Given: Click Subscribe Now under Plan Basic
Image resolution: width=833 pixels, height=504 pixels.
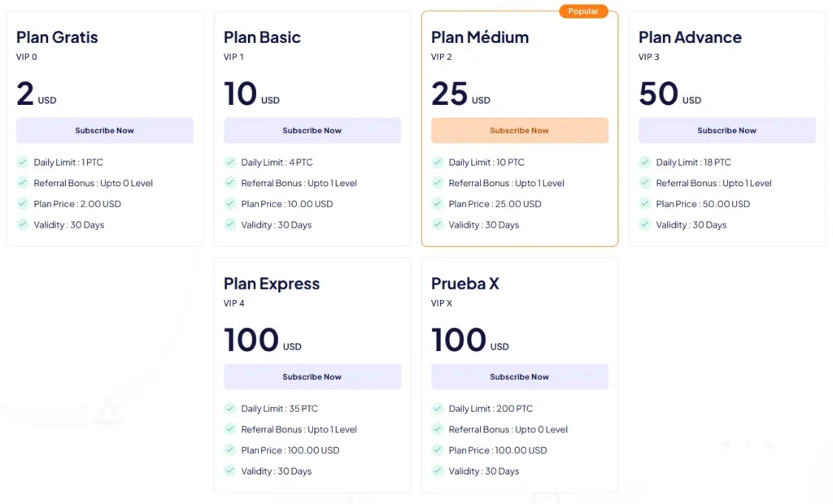Looking at the screenshot, I should [x=312, y=130].
